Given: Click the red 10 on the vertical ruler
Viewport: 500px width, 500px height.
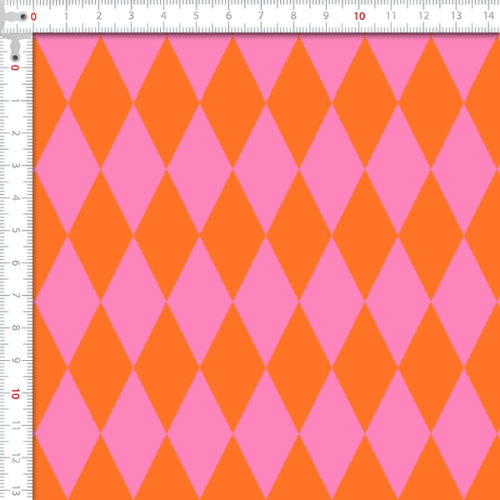Looking at the screenshot, I should tap(15, 394).
